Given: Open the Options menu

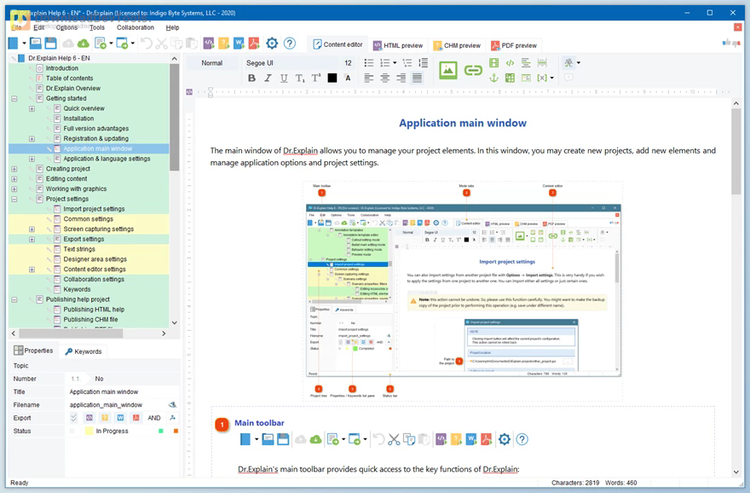Looking at the screenshot, I should (66, 28).
